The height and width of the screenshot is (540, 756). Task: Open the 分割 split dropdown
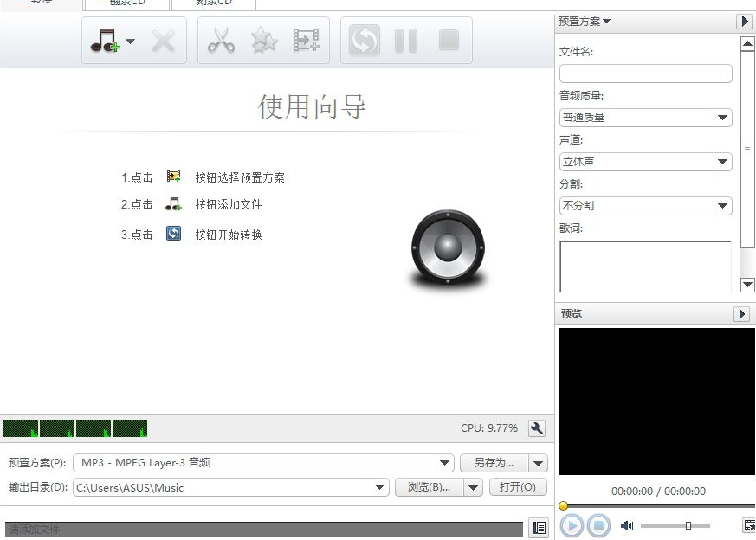point(722,206)
